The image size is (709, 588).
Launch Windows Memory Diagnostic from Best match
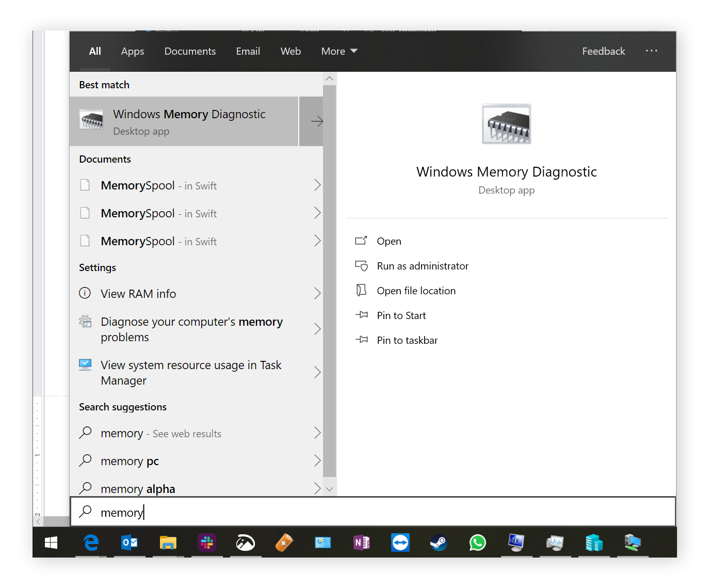pyautogui.click(x=189, y=121)
